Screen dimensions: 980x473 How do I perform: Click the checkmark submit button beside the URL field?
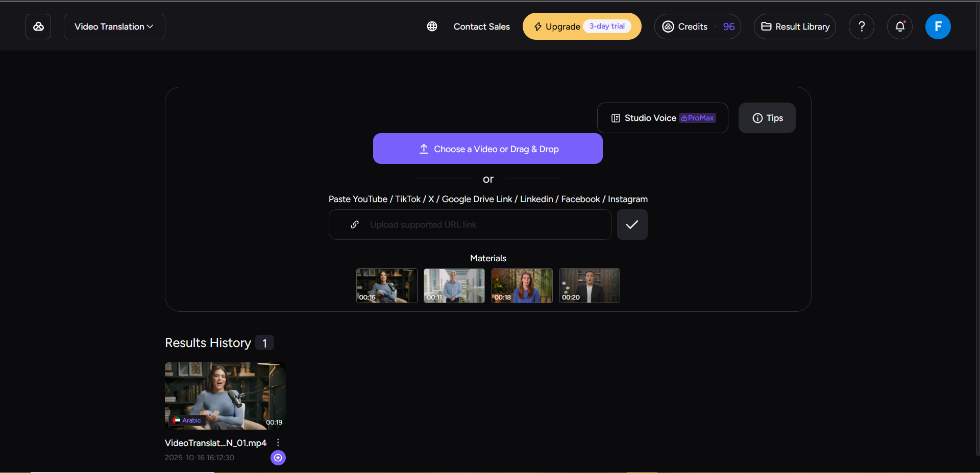[632, 225]
